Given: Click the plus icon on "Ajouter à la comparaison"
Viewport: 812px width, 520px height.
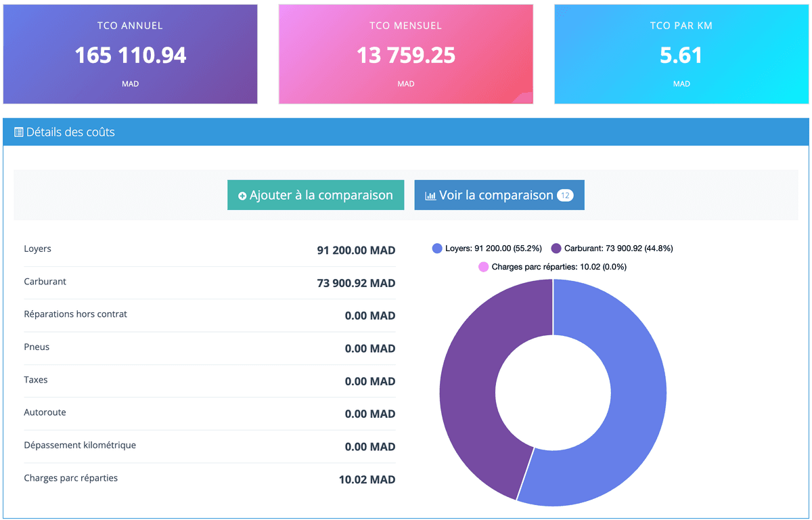Looking at the screenshot, I should 243,195.
